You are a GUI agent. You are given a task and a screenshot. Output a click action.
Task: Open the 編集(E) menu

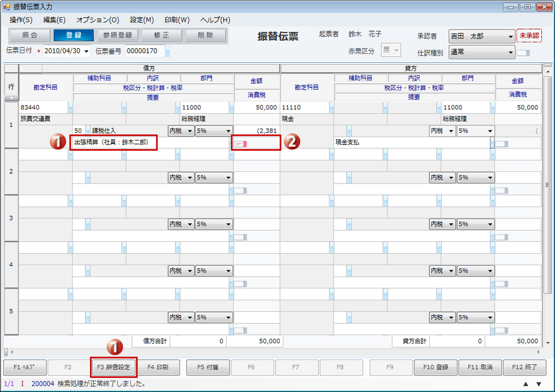tap(54, 20)
